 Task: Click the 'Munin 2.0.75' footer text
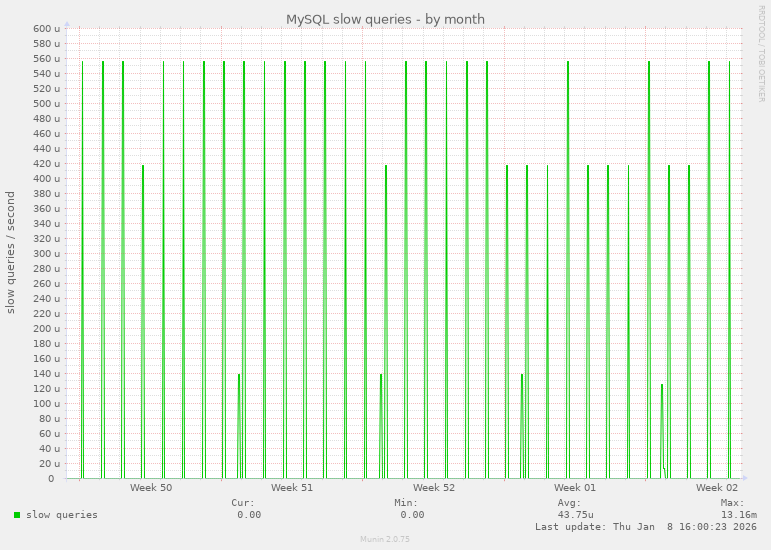(385, 539)
